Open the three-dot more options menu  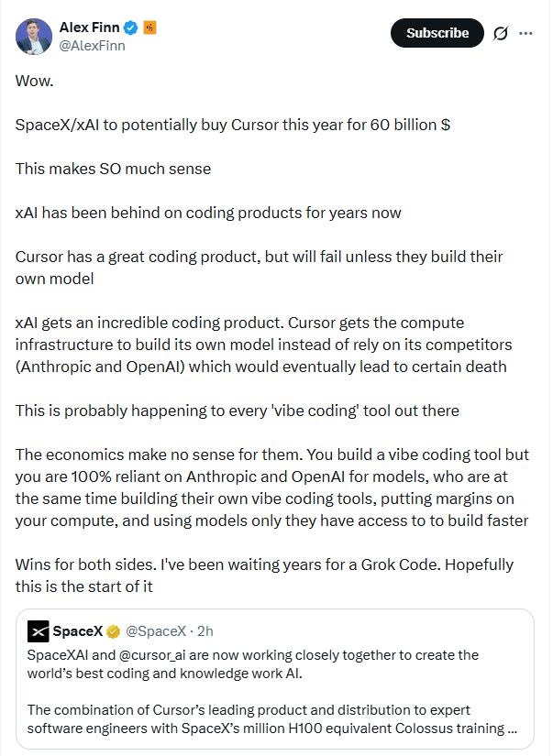click(525, 33)
